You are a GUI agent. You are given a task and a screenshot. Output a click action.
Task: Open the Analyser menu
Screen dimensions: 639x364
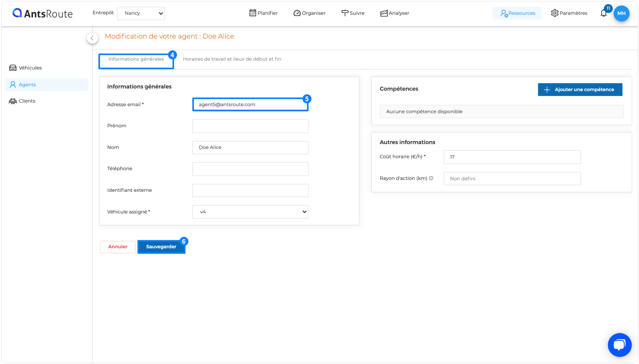pos(394,13)
